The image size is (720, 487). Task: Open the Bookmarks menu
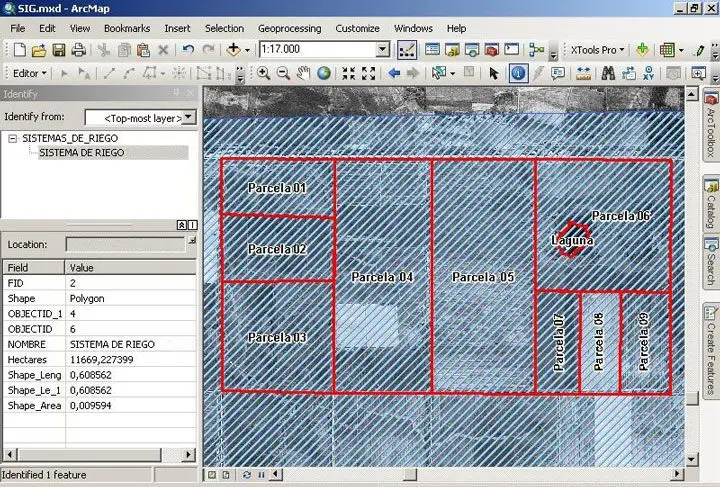click(x=126, y=28)
